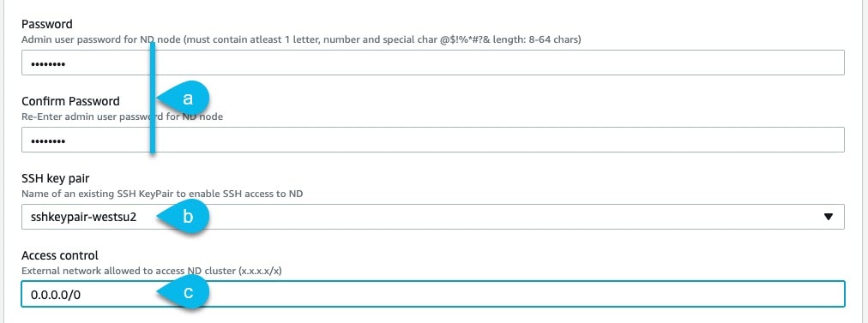Click the blue callout marker labeled c
This screenshot has height=323, width=868.
pyautogui.click(x=184, y=292)
